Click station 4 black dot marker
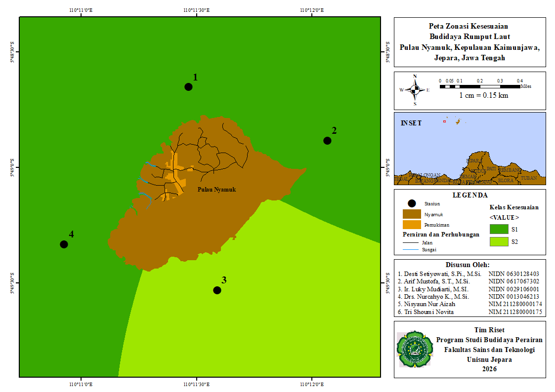This screenshot has width=555, height=392. point(64,244)
